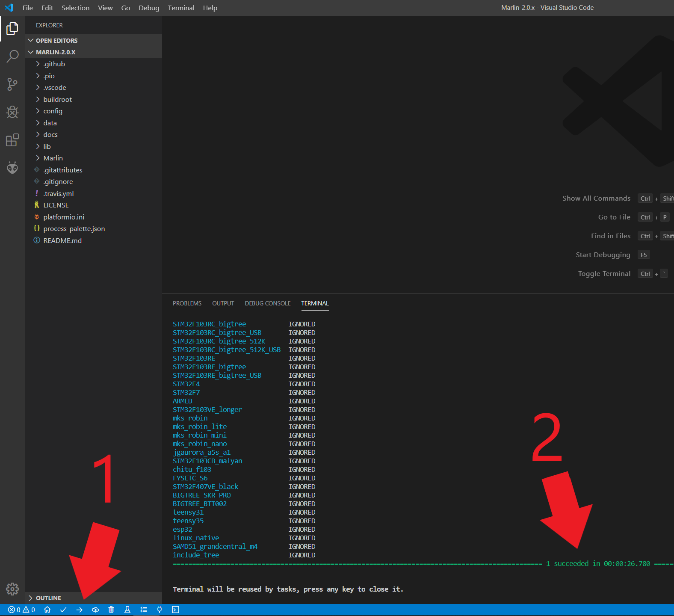
Task: Click the upload to remote cloud icon
Action: 95,610
